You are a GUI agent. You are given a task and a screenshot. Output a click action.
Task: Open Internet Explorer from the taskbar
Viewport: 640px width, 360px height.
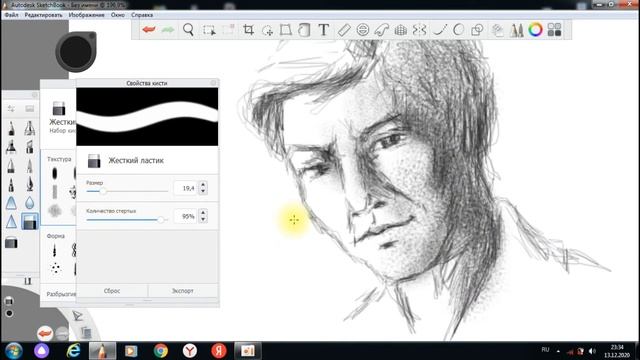point(73,351)
